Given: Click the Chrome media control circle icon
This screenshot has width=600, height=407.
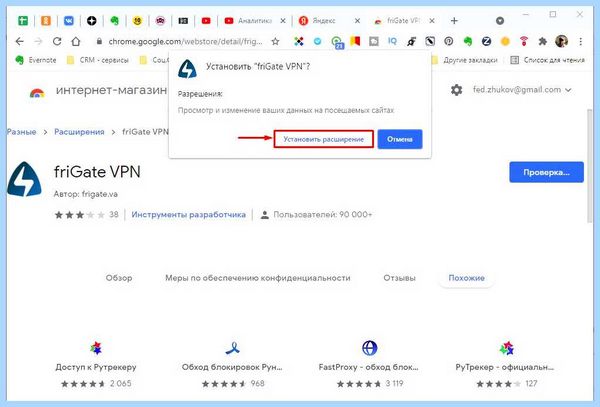Looking at the screenshot, I should tap(500, 21).
